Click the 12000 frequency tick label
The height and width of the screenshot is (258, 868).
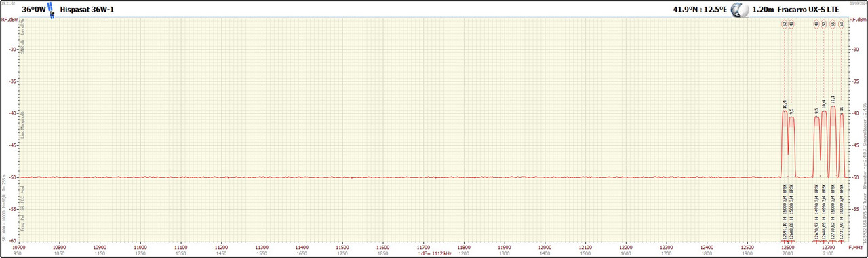coord(545,248)
